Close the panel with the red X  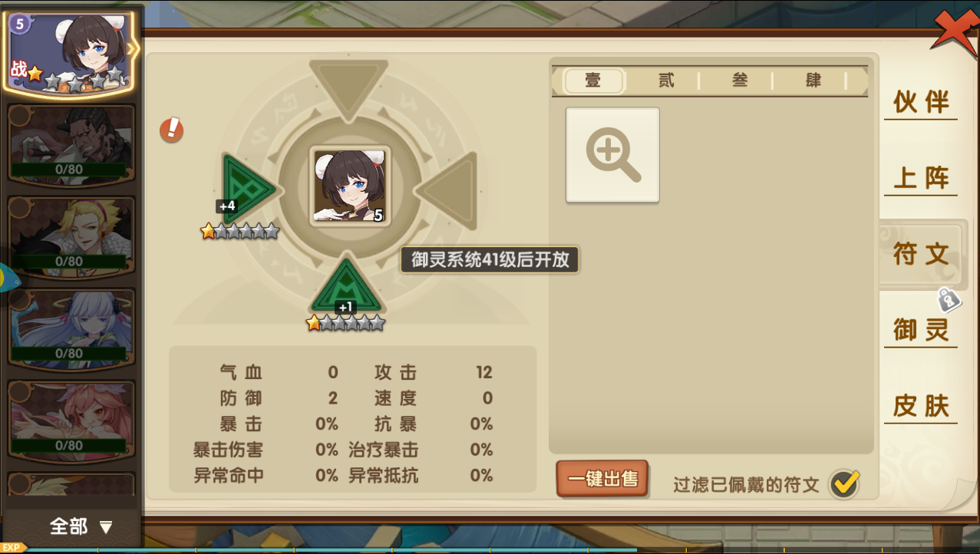coord(955,35)
